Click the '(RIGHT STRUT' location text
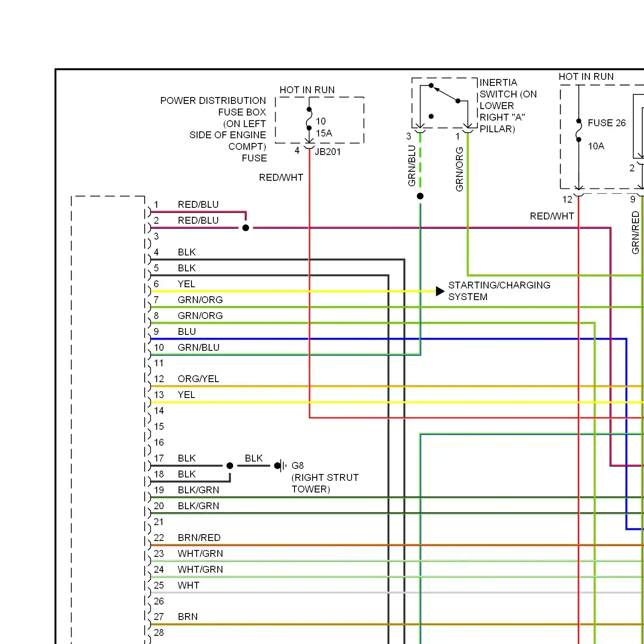The width and height of the screenshot is (644, 644). tap(325, 477)
